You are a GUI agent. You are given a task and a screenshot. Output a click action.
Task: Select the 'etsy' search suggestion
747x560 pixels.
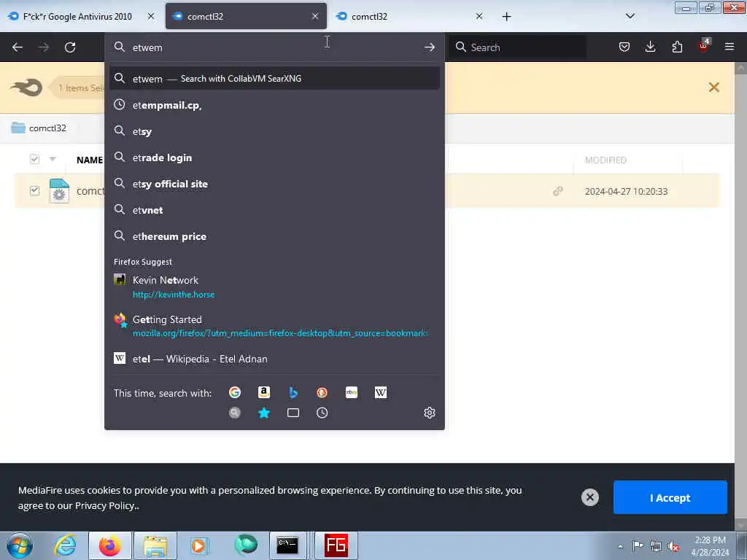click(x=274, y=131)
